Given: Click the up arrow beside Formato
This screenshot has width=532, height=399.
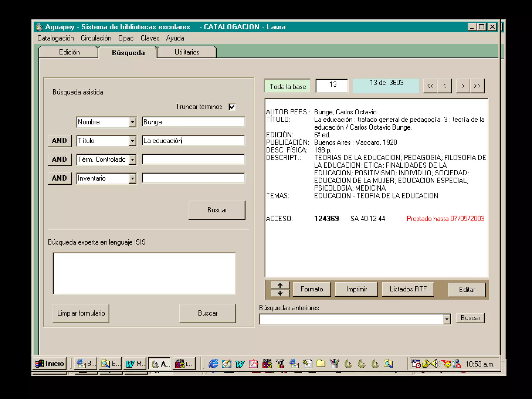Looking at the screenshot, I should click(x=280, y=285).
